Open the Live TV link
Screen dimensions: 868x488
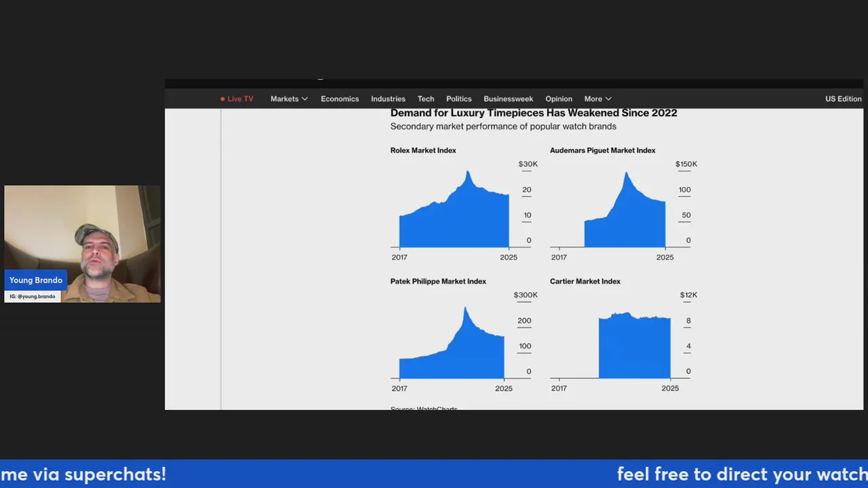pos(237,99)
